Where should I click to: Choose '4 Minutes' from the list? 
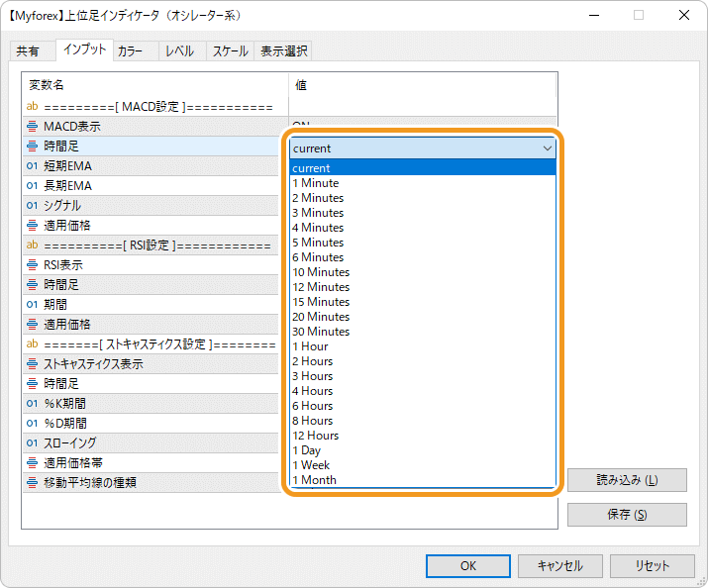422,228
